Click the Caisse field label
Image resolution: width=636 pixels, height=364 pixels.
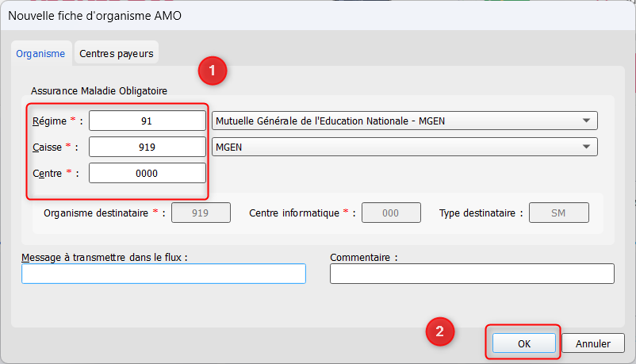click(x=49, y=147)
